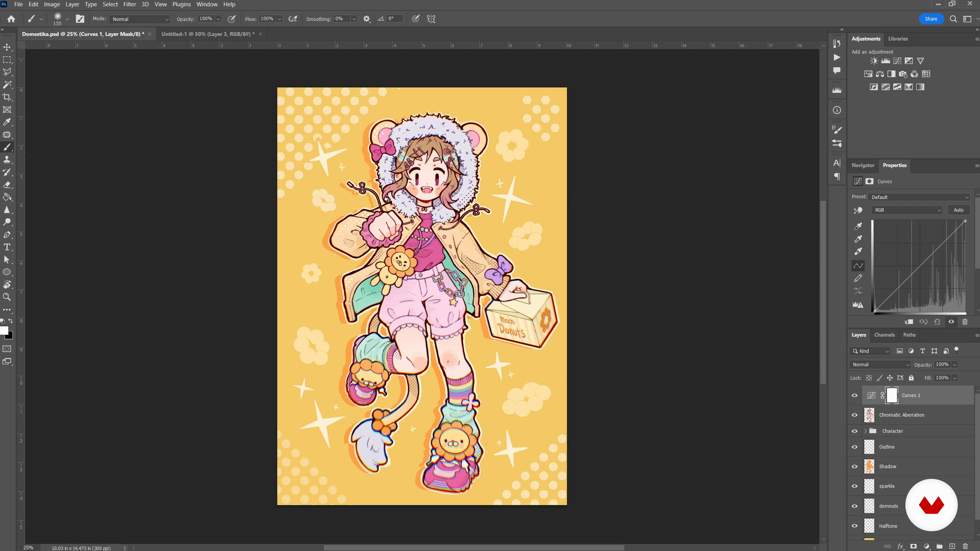
Task: Delete the adjustment via Properties trash icon
Action: [965, 322]
